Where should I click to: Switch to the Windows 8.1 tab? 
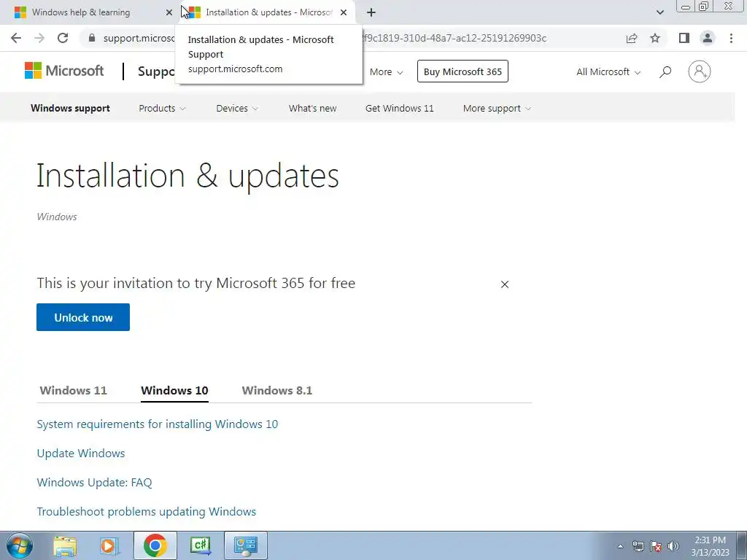pos(276,391)
